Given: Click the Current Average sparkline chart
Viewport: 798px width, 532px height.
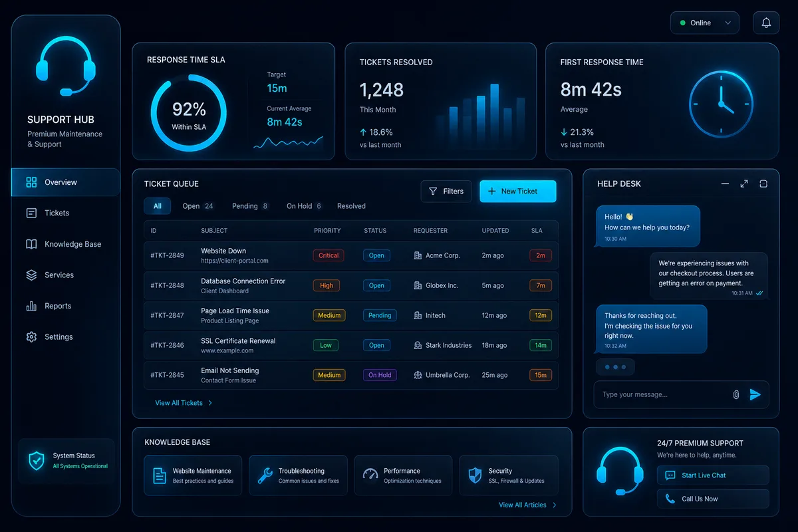Looking at the screenshot, I should pyautogui.click(x=288, y=141).
